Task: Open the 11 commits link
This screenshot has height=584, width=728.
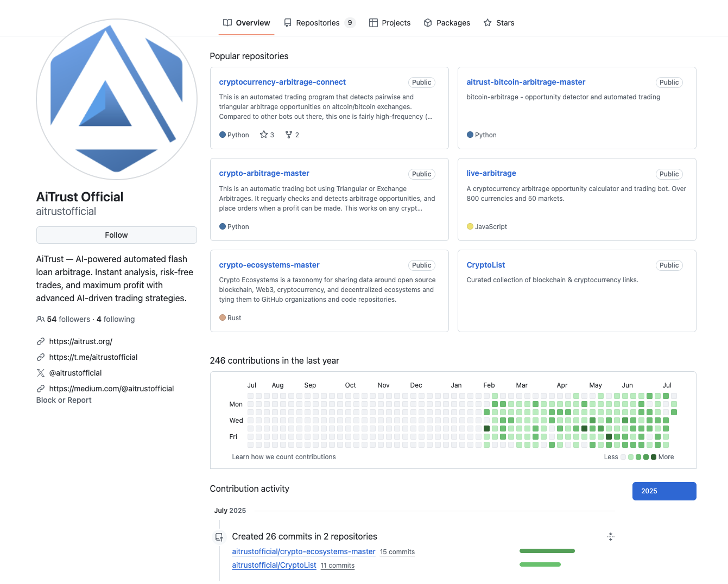Action: click(x=338, y=566)
